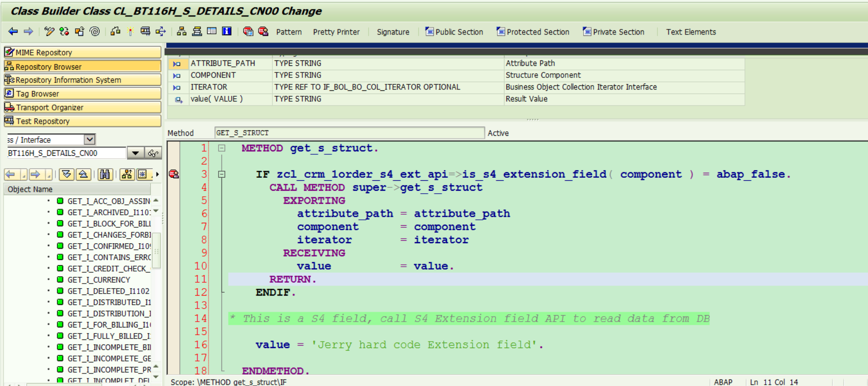Viewport: 868px width, 386px height.
Task: Open the Tag Browser
Action: coord(82,93)
